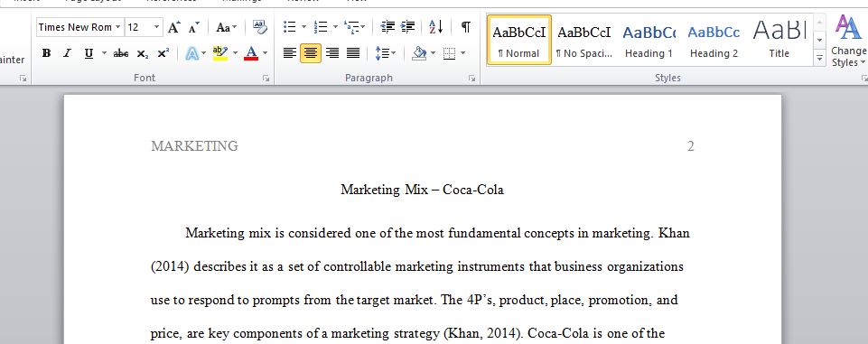Justify text alignment
The image size is (868, 344).
(x=353, y=53)
